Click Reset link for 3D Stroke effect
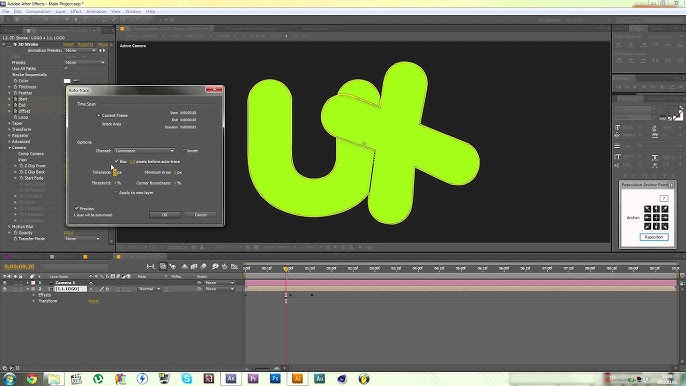The width and height of the screenshot is (686, 386). point(68,44)
